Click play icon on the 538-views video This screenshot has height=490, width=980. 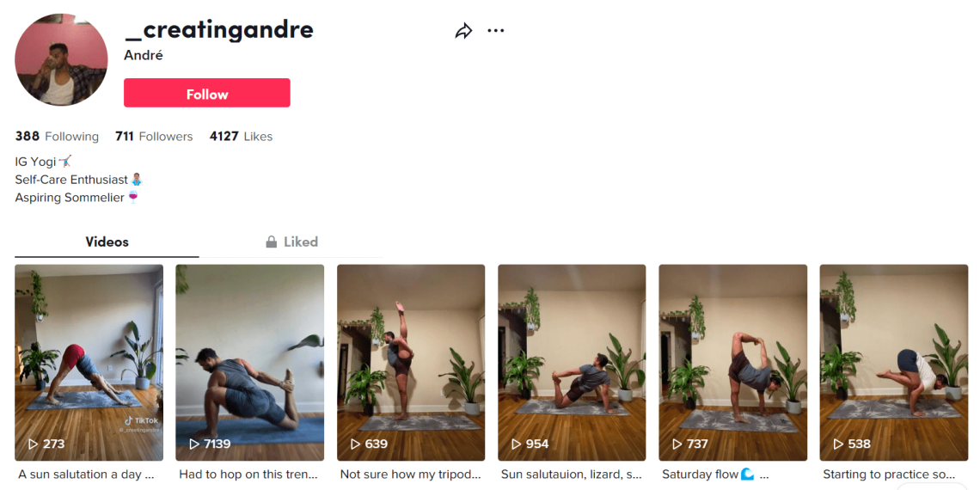tap(838, 444)
